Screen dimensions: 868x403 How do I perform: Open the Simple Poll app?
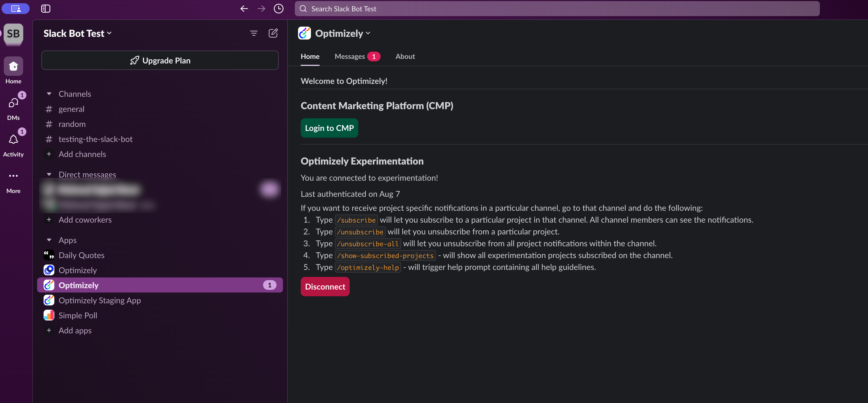[x=78, y=315]
